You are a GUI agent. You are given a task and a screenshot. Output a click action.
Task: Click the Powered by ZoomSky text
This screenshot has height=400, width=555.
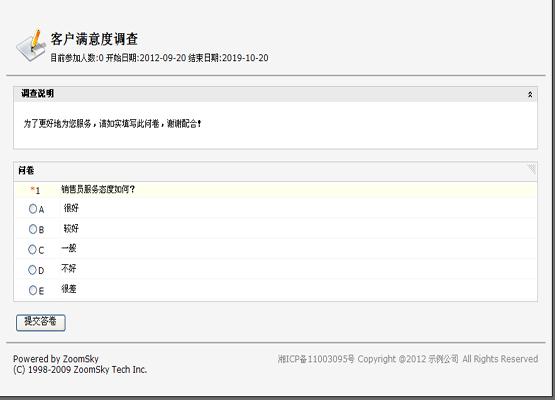[56, 359]
